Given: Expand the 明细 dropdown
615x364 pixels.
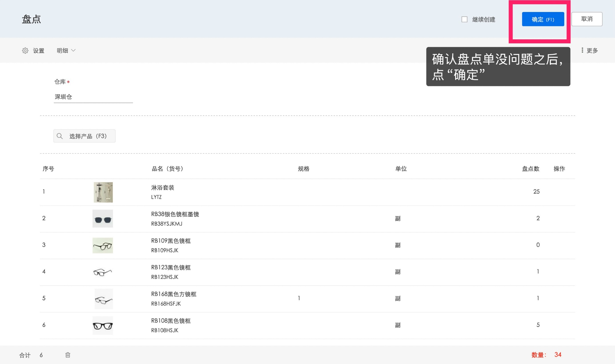Looking at the screenshot, I should [x=66, y=50].
